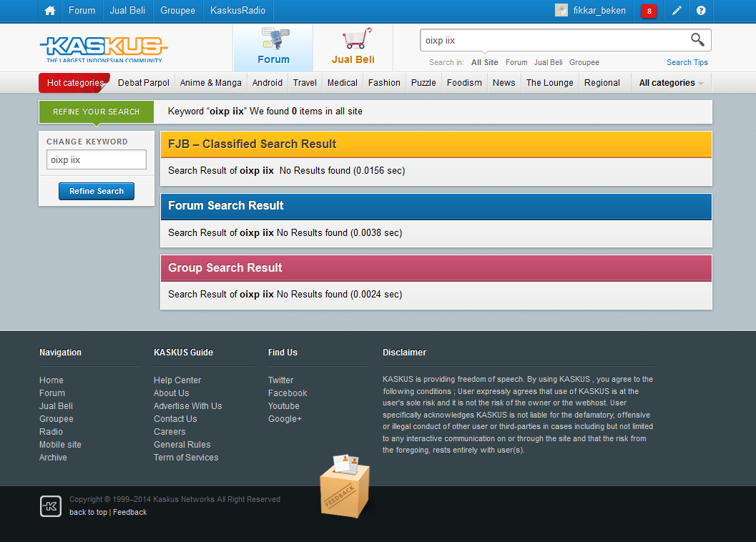This screenshot has width=756, height=542.
Task: Open the Forum section tab with microphone icon
Action: pos(273,47)
